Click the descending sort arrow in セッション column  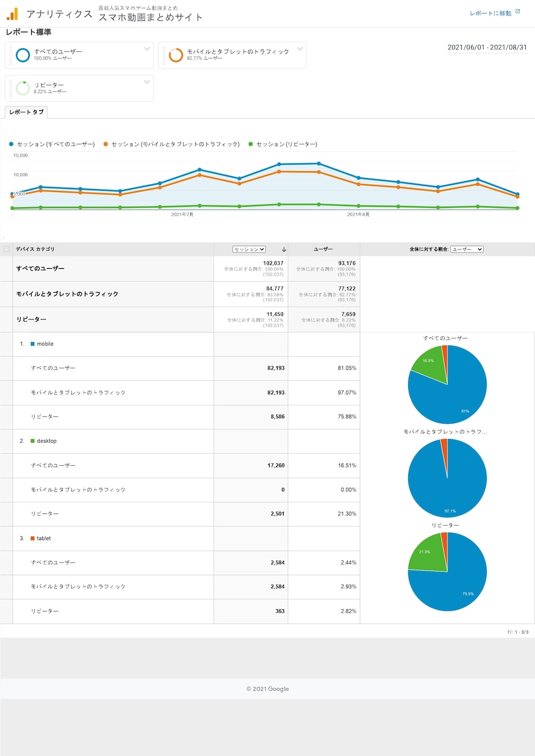(284, 249)
